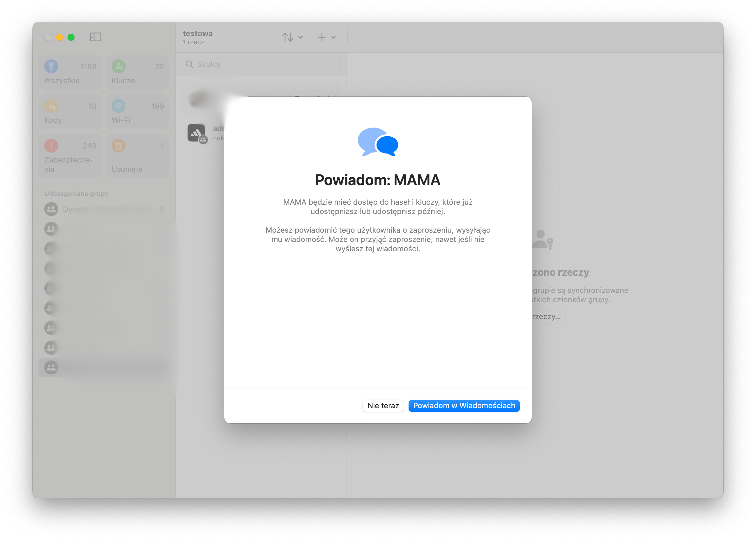Click the green full-screen window button
This screenshot has width=756, height=541.
pyautogui.click(x=71, y=37)
